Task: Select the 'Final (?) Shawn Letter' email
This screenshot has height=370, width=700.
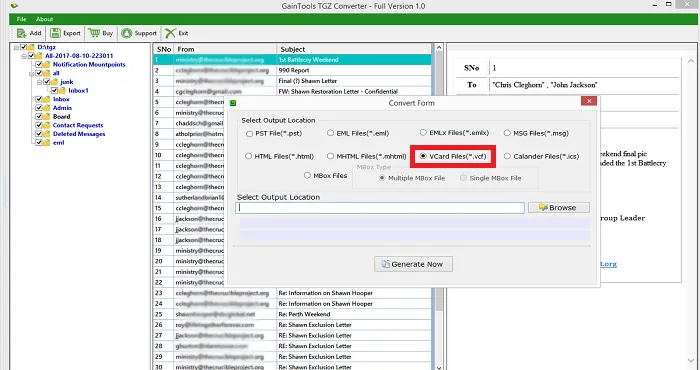Action: coord(293,81)
